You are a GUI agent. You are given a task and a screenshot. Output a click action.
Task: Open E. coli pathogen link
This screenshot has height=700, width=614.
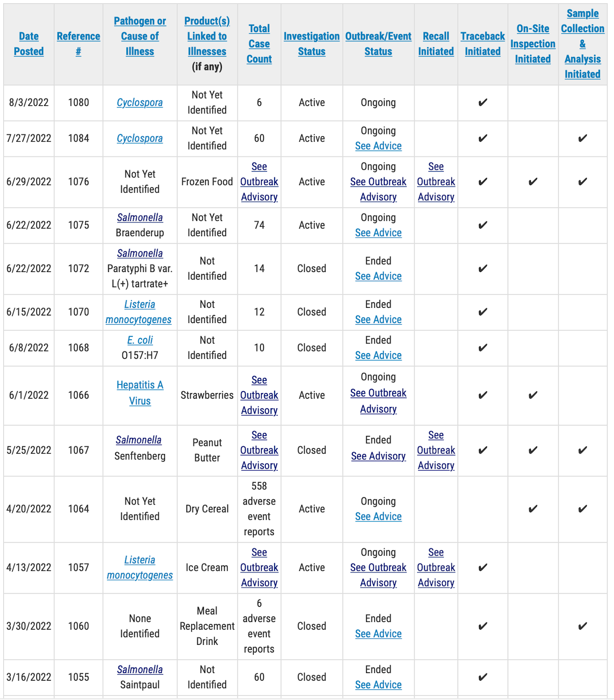(140, 341)
